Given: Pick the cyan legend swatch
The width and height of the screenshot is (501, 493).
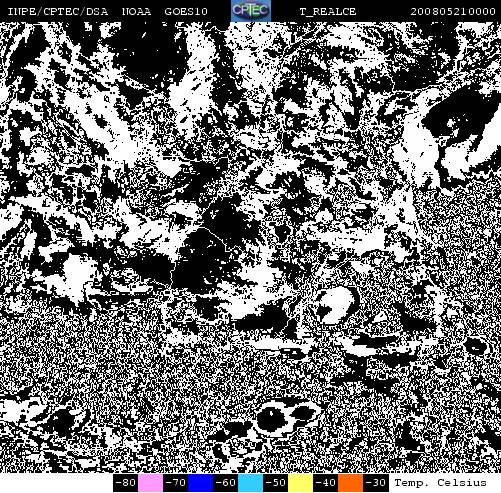Looking at the screenshot, I should pos(251,482).
